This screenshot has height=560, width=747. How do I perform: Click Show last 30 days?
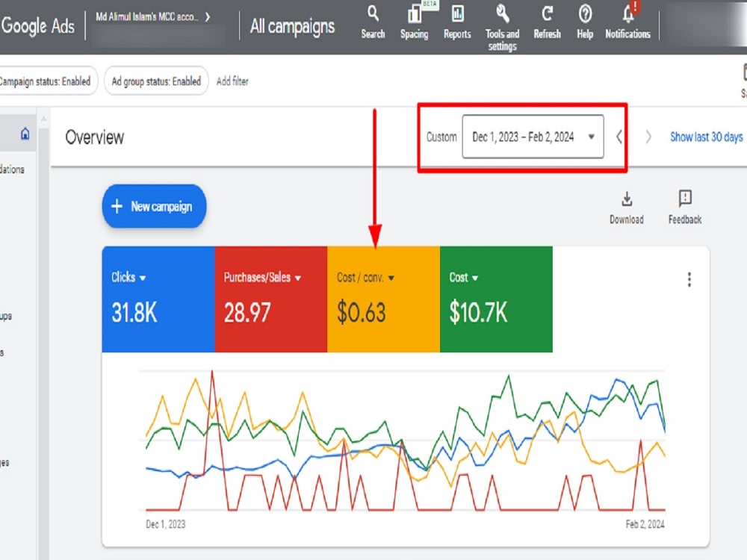[x=706, y=137]
